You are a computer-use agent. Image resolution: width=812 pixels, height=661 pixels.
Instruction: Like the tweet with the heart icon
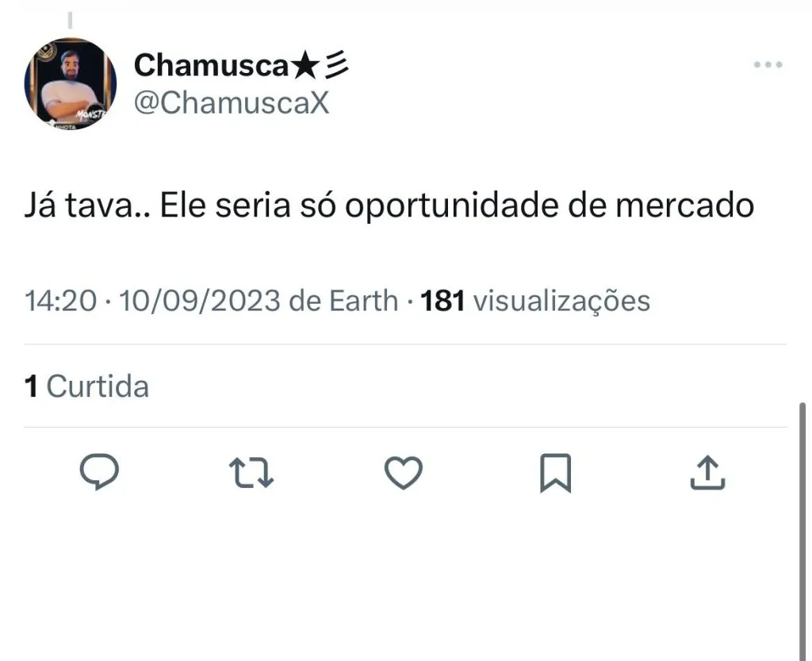point(403,473)
